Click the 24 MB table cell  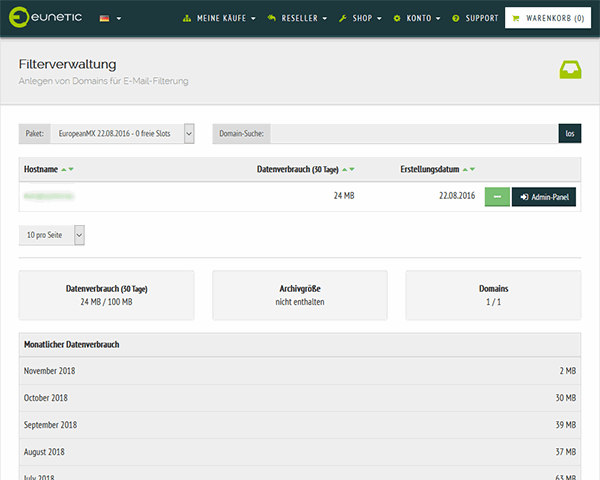tap(344, 196)
